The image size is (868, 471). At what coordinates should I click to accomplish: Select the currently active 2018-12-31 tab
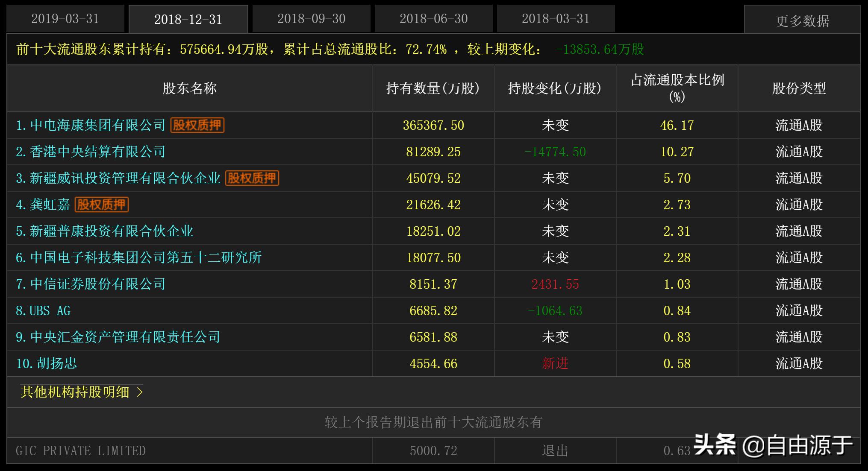(188, 18)
